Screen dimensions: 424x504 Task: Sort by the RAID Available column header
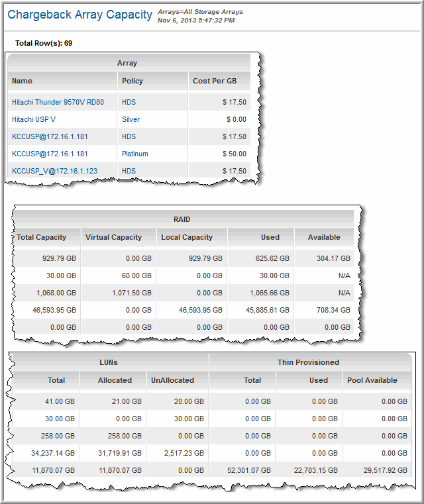[x=324, y=237]
